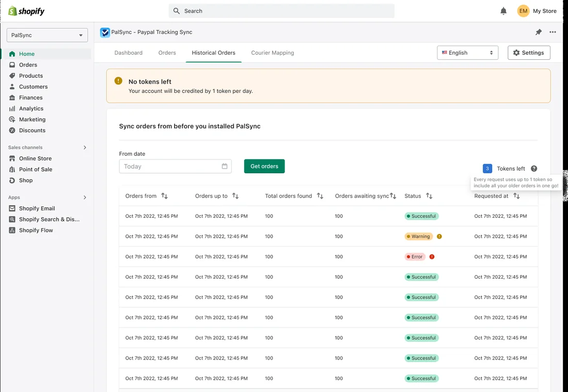The image size is (568, 392).
Task: Expand Sales channels chevron
Action: pyautogui.click(x=85, y=148)
